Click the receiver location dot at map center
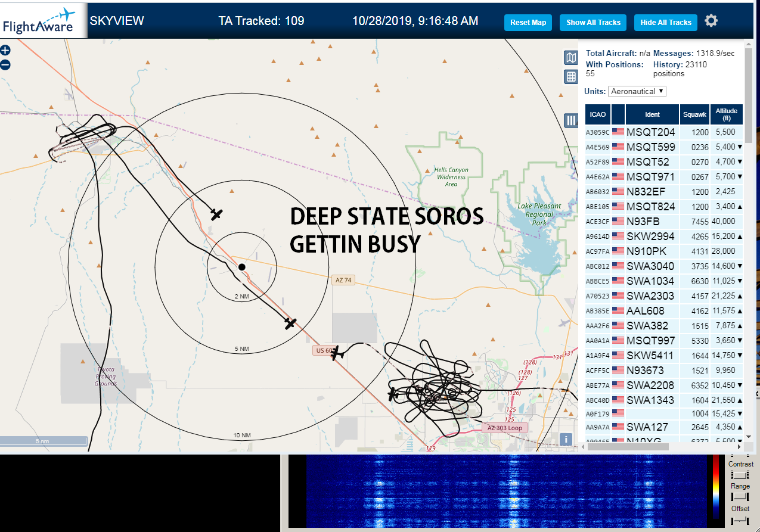 [241, 267]
